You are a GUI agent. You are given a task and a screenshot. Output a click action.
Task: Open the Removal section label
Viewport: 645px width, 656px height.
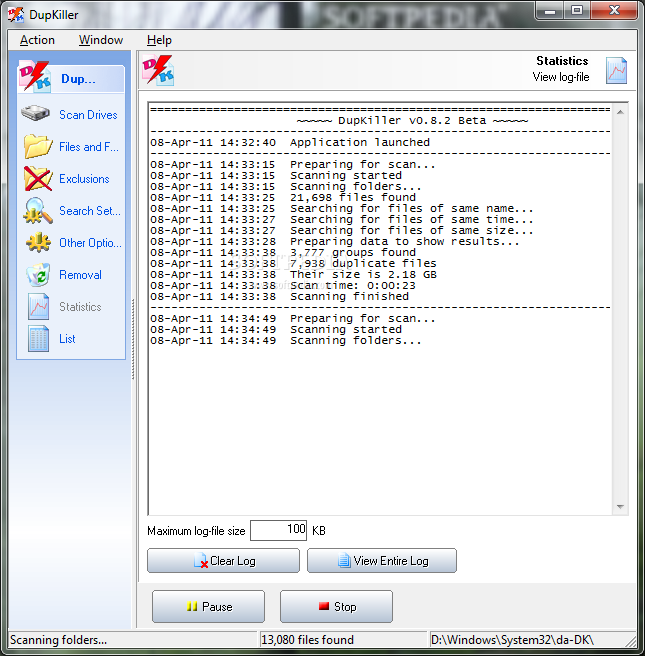point(80,274)
